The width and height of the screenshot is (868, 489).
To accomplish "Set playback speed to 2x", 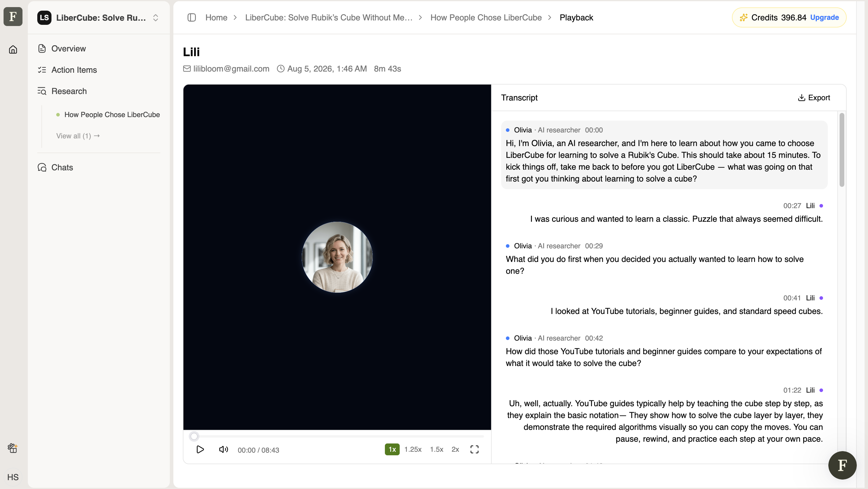I will [455, 449].
